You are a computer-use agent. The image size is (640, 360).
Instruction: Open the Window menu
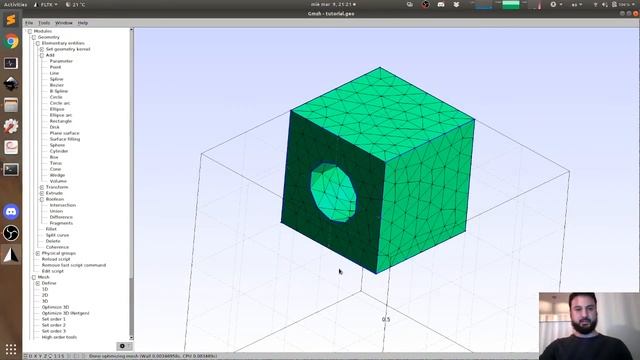tap(64, 23)
